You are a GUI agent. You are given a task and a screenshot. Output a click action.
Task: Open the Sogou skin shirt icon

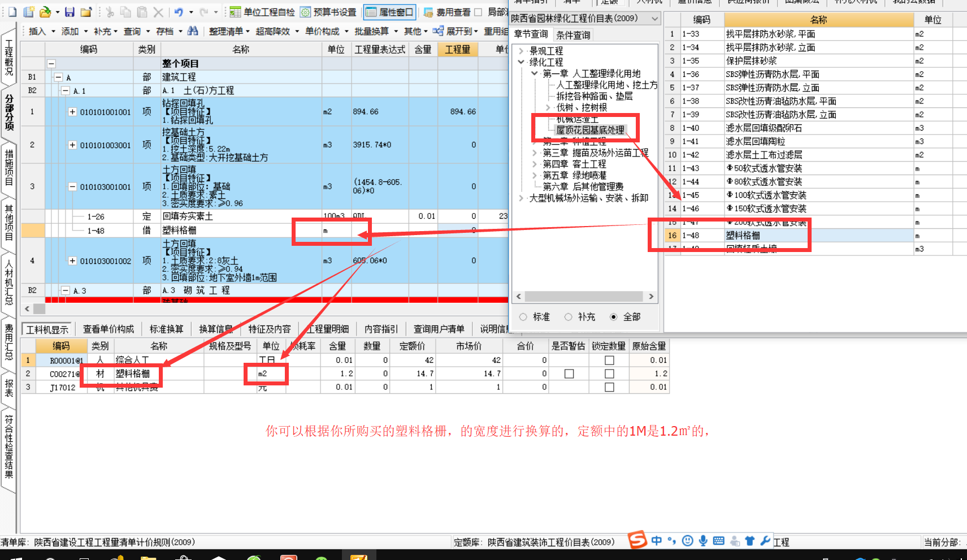click(750, 541)
